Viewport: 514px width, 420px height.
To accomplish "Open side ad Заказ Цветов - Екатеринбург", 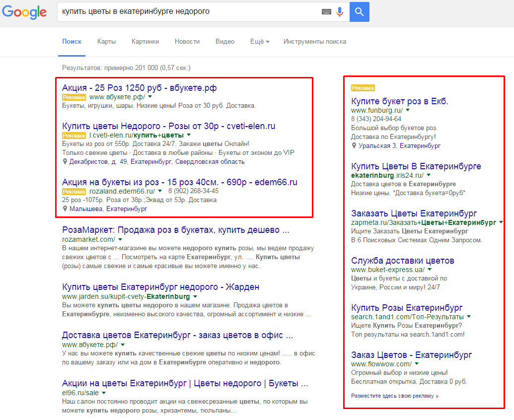I will (x=411, y=355).
